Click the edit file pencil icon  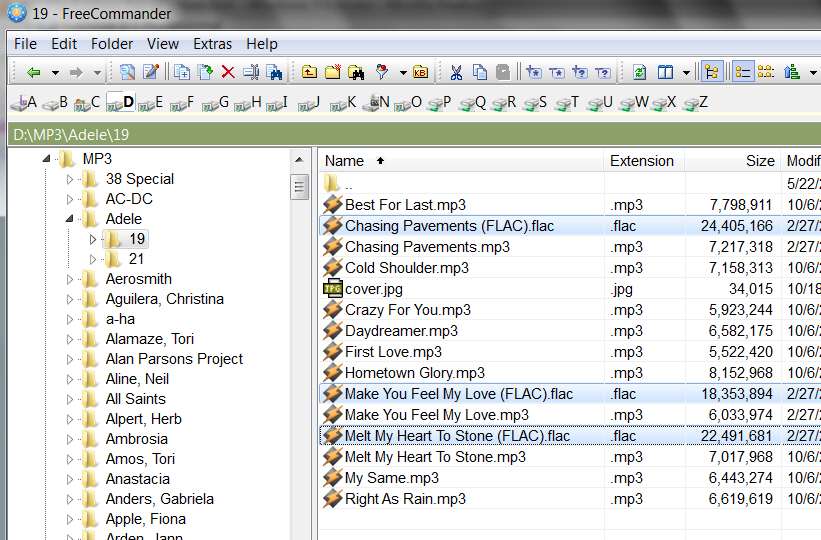click(151, 72)
